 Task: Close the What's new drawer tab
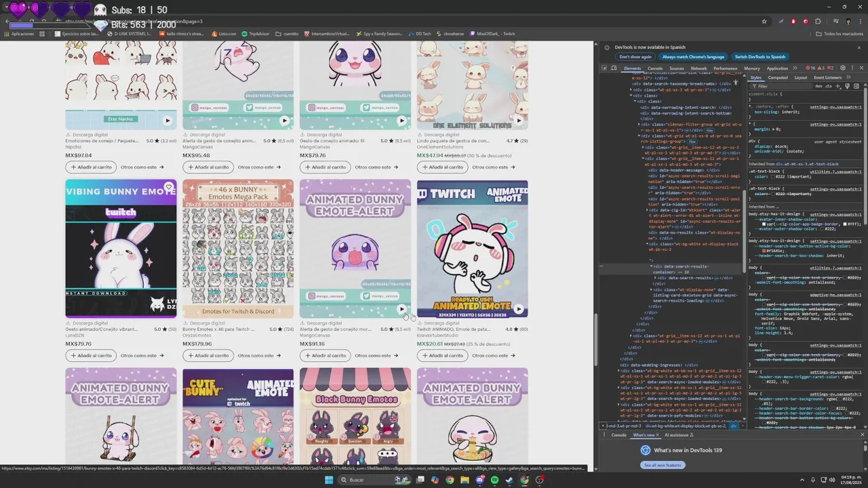[x=657, y=435]
